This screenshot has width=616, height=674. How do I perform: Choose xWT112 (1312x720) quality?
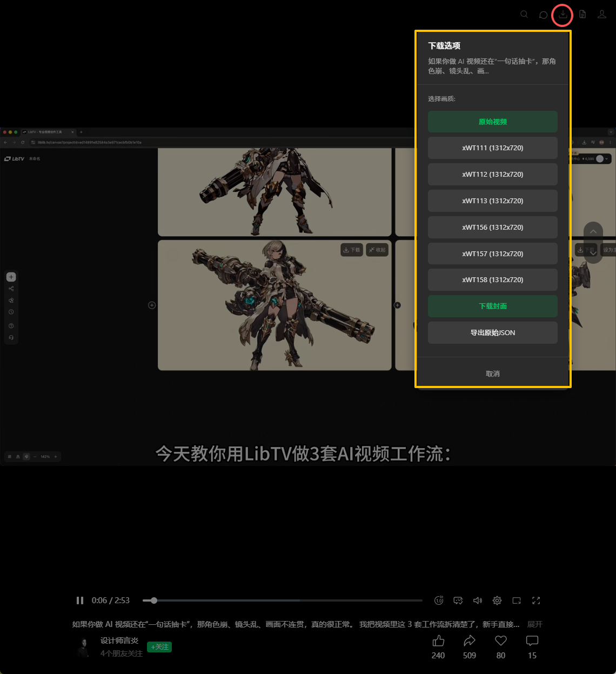point(493,174)
